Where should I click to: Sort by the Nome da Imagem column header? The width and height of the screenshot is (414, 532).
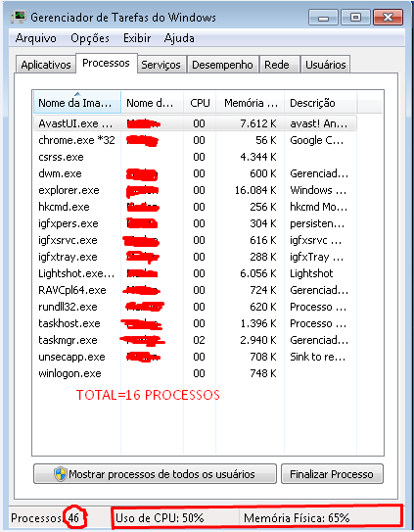(x=77, y=102)
